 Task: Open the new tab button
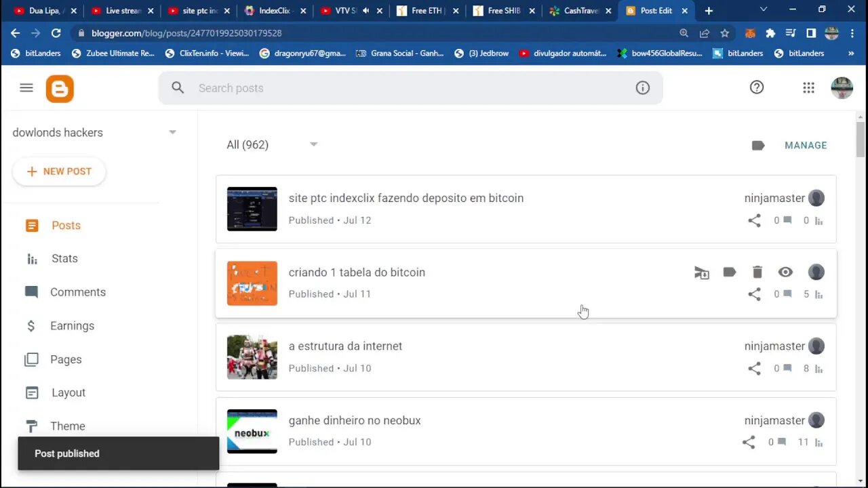[709, 11]
